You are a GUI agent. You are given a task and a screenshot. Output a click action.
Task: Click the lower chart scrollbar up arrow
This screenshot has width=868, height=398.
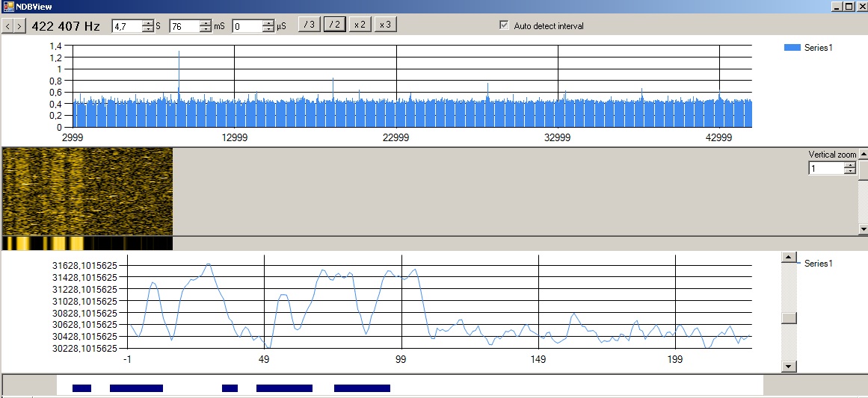tap(788, 258)
